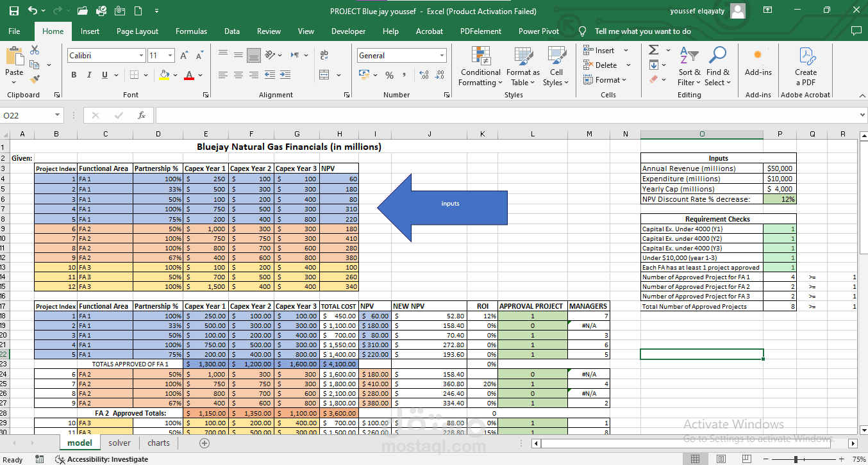Click the Tell me what you want to do box
868x465 pixels.
[x=642, y=31]
